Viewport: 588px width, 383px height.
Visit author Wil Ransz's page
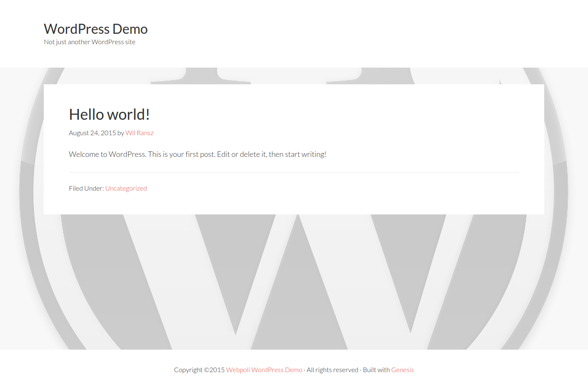pos(139,133)
